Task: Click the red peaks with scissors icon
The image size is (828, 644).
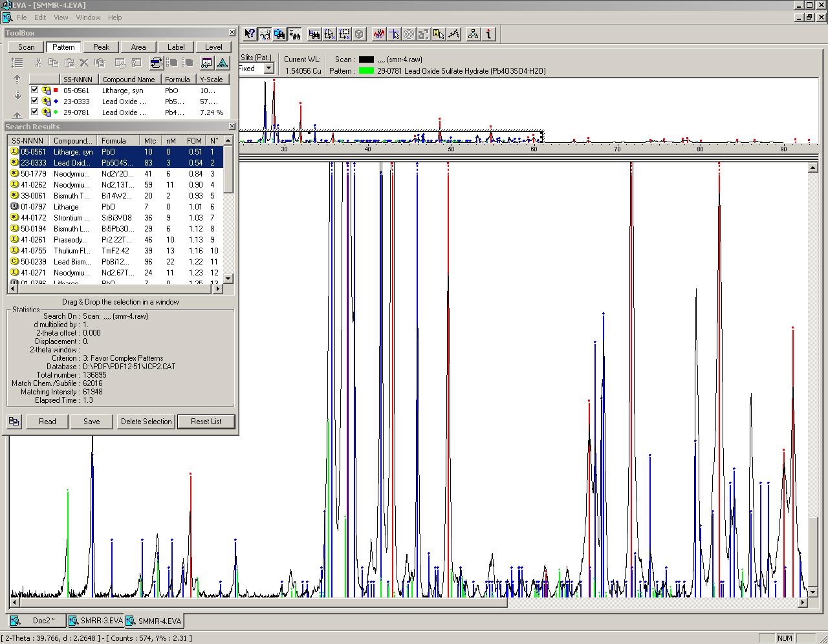Action: coord(379,34)
